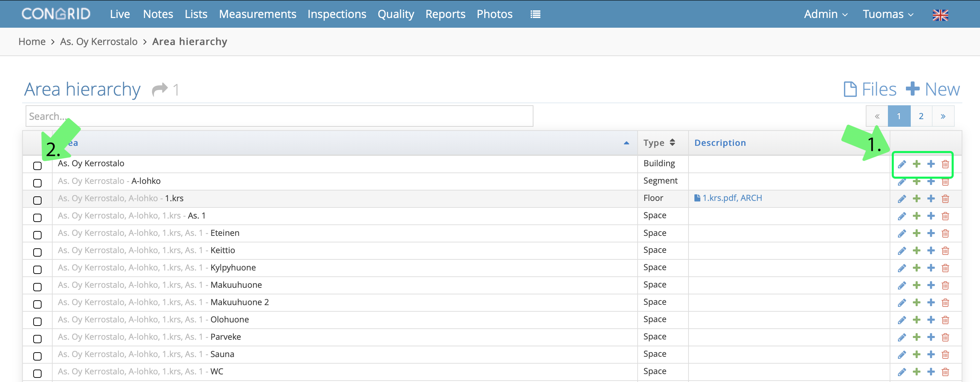Viewport: 980px width, 382px height.
Task: Click into the Search field
Action: pyautogui.click(x=279, y=116)
